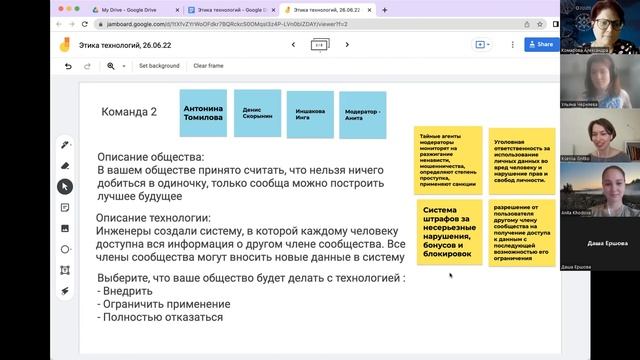640x360 pixels.
Task: Close the My Drive tab
Action: tap(177, 10)
